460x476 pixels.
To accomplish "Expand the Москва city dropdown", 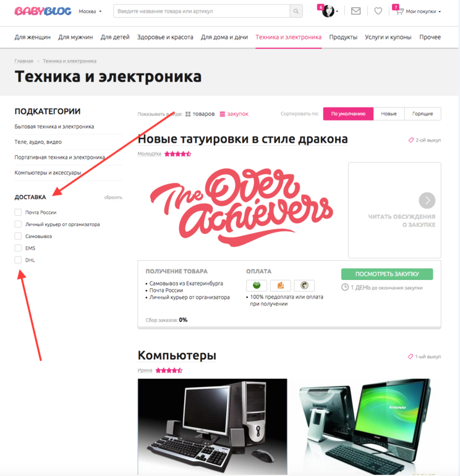I will 90,11.
